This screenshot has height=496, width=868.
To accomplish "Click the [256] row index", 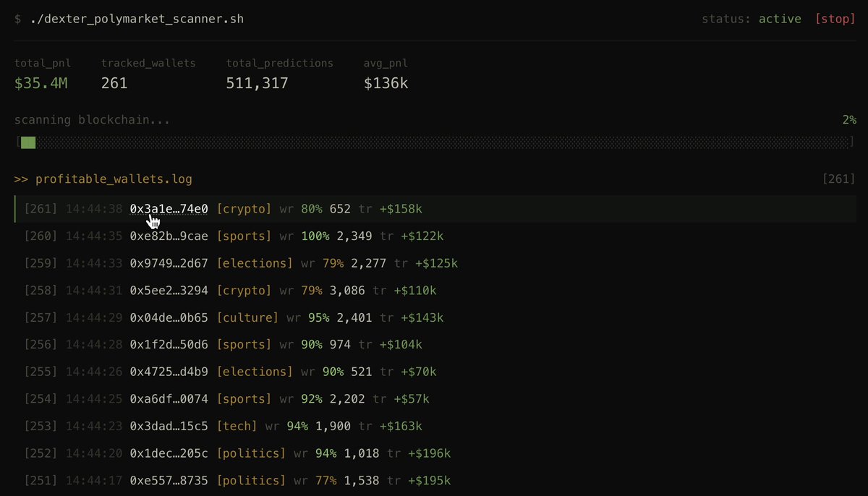I will (x=41, y=345).
